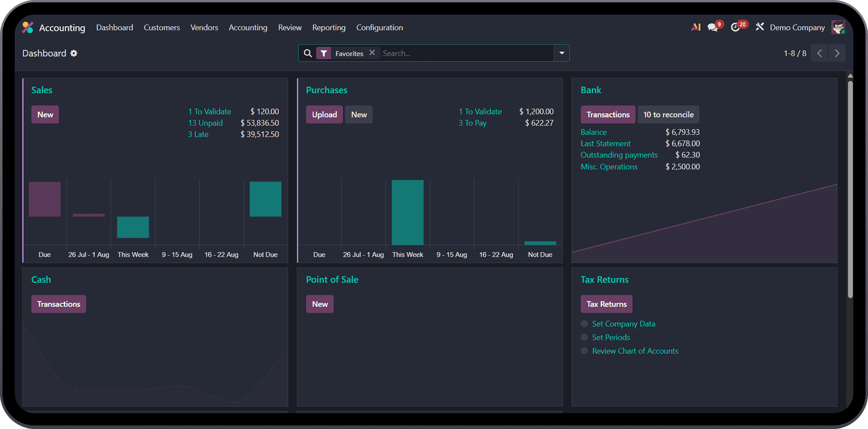Open the Misc. Operations link

tap(609, 167)
